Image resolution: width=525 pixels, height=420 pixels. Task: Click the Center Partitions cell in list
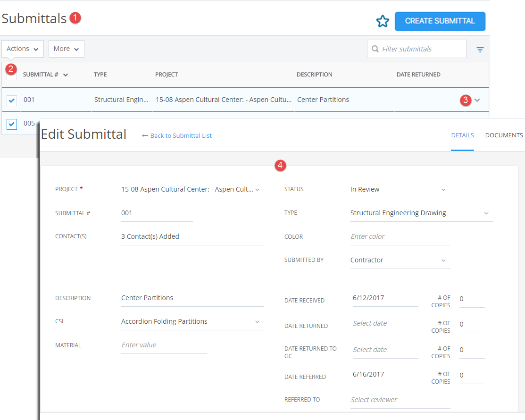(x=323, y=100)
